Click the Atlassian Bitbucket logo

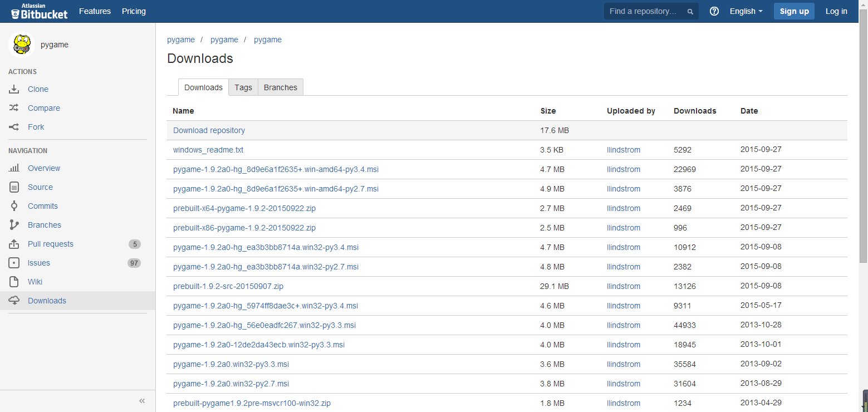[x=40, y=11]
